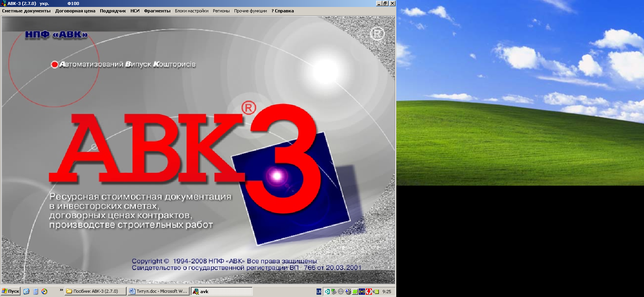Click the taskbar clock showing 9:25

(x=387, y=292)
